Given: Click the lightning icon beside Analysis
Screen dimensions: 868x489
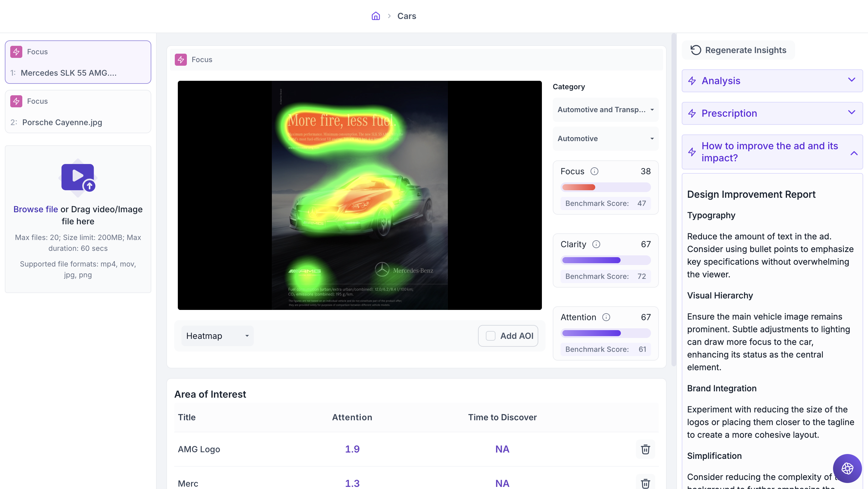Looking at the screenshot, I should point(692,81).
